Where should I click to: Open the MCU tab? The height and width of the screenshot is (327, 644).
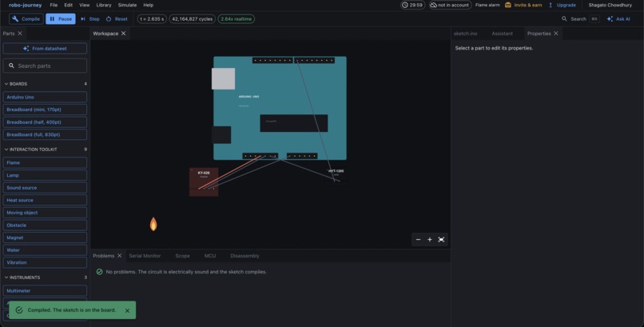coord(210,256)
